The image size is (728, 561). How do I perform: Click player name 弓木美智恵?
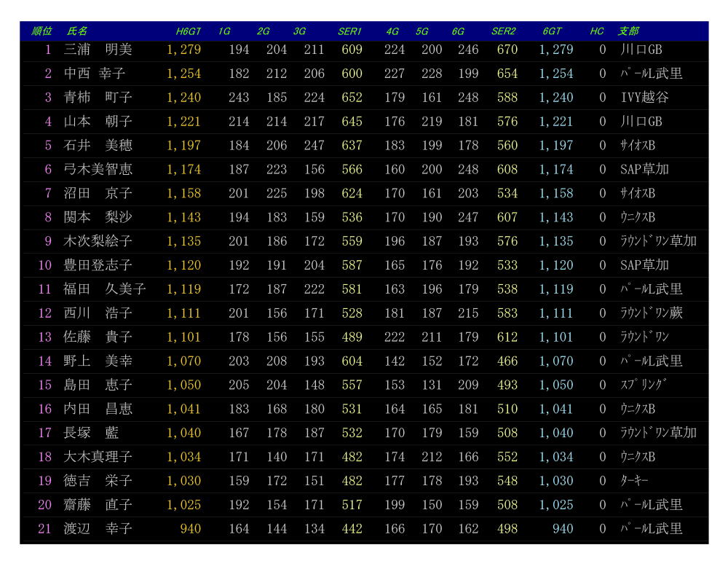[98, 169]
